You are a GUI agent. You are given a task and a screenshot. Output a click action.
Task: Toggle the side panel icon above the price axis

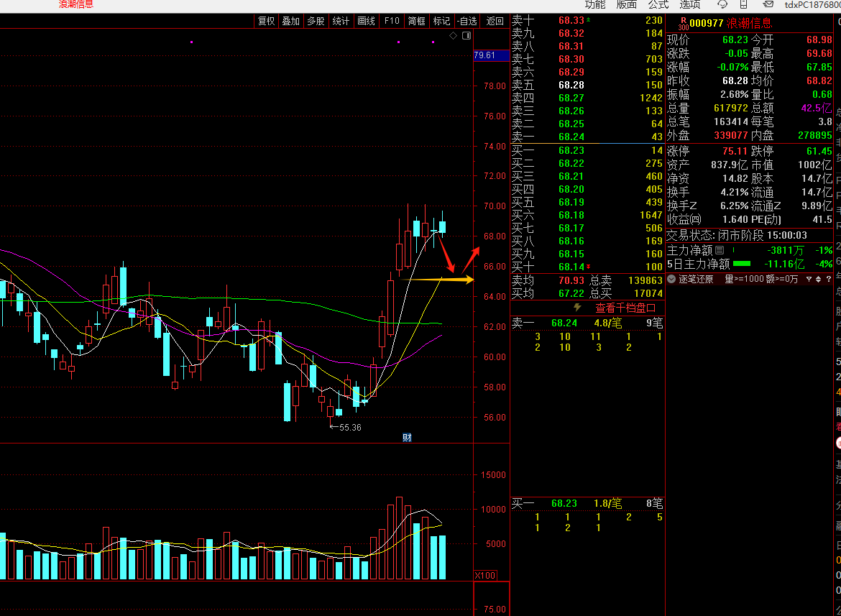(x=467, y=35)
